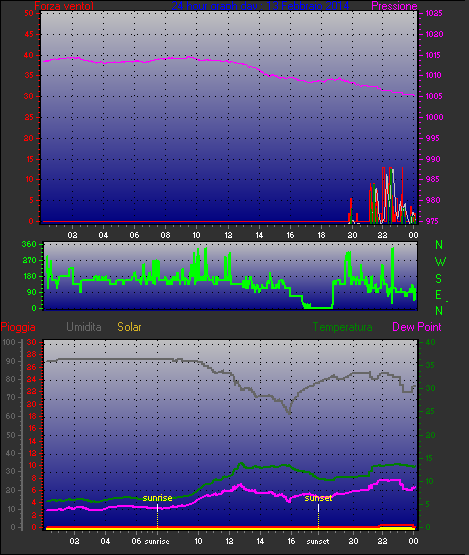Click the 1005 pressure axis value
Image resolution: width=469 pixels, height=555 pixels.
(x=434, y=96)
